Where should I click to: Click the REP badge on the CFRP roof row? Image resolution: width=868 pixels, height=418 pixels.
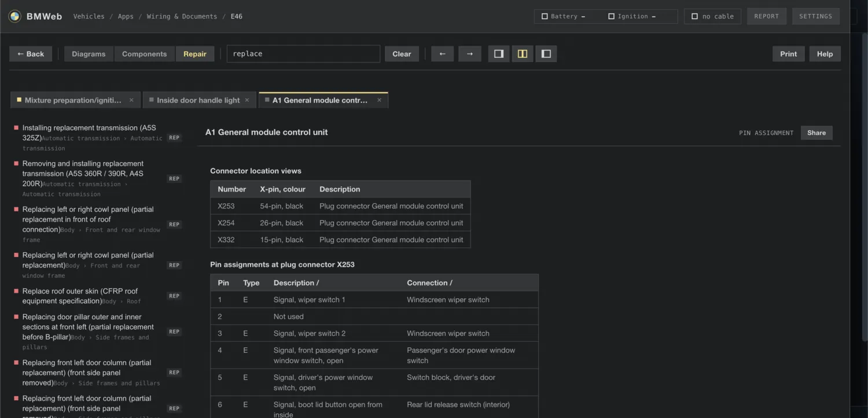pos(174,296)
